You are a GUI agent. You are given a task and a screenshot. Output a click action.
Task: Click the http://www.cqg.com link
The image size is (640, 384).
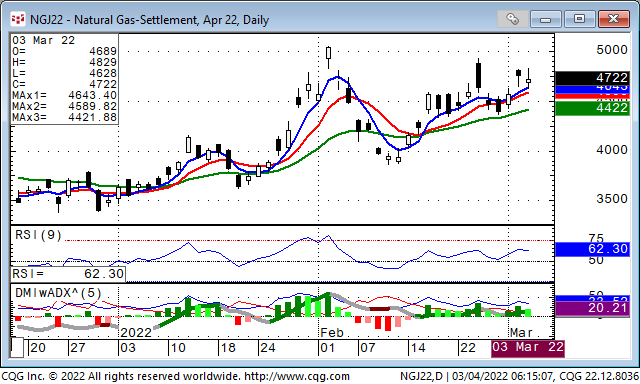297,376
